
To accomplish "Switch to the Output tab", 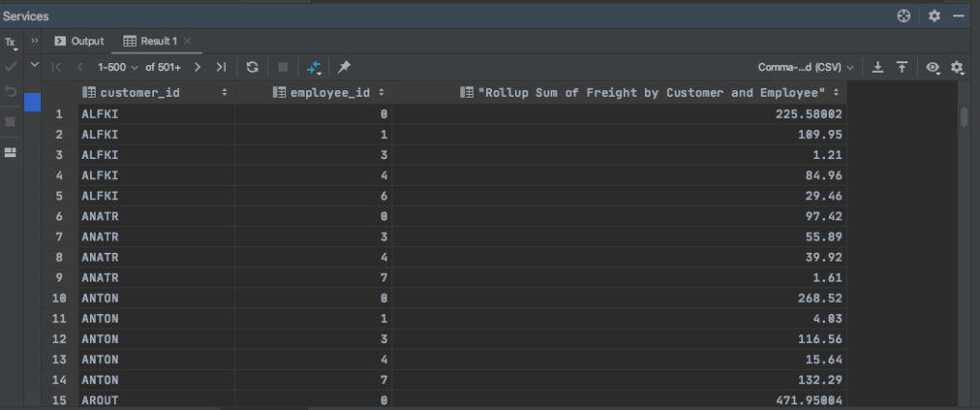I will [79, 41].
